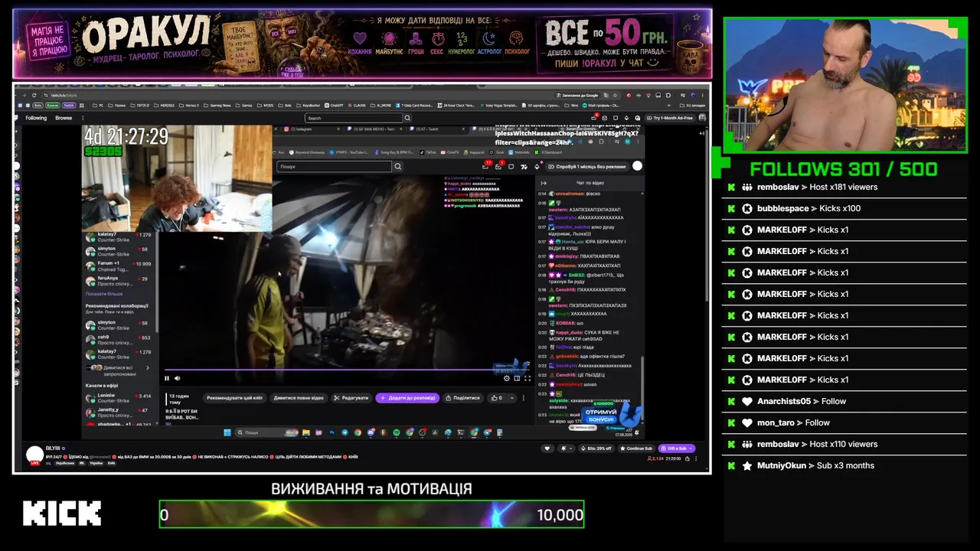Click Дивитися повне відео button
The width and height of the screenshot is (980, 551).
[x=299, y=398]
